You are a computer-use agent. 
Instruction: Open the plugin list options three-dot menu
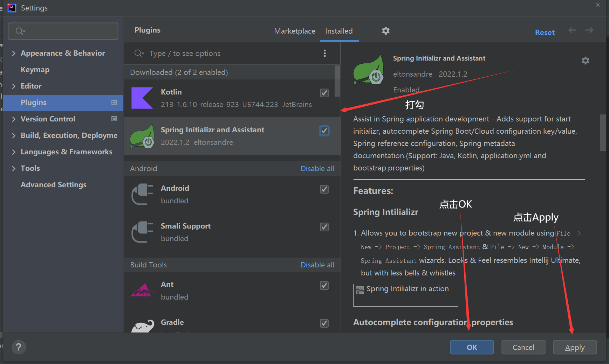coord(325,53)
